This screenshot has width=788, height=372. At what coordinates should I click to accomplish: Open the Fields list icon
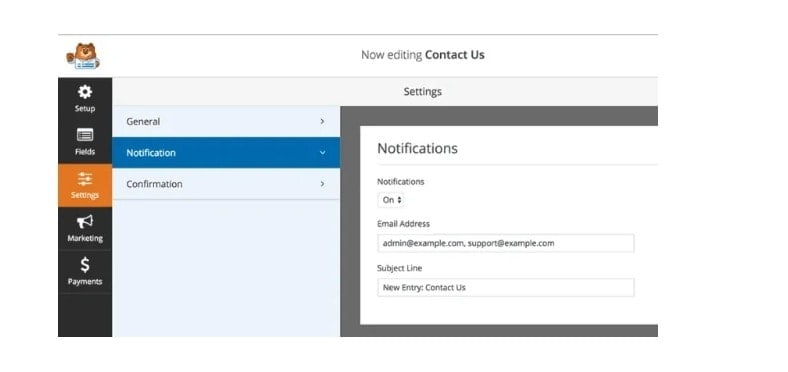(85, 135)
